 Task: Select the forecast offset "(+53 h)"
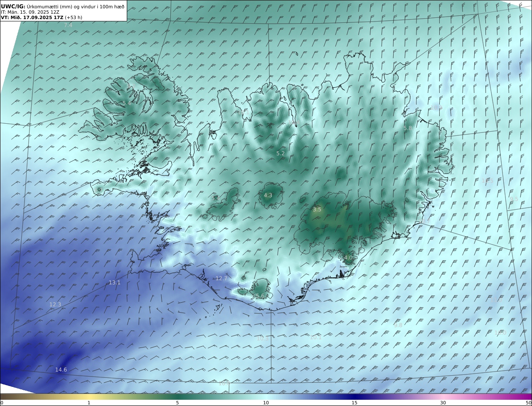pos(74,18)
